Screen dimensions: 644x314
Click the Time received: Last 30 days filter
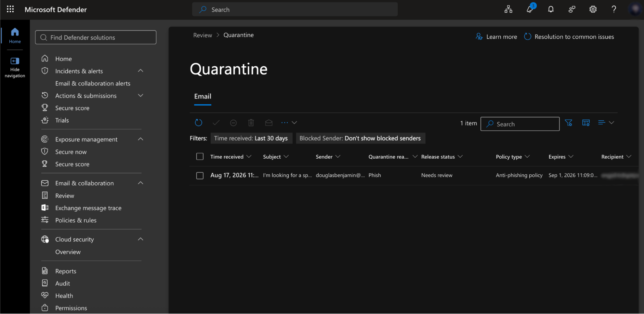(x=251, y=138)
